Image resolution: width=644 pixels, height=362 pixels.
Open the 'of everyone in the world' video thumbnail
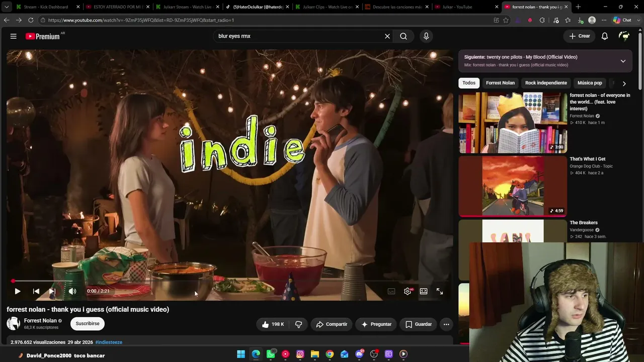point(513,123)
